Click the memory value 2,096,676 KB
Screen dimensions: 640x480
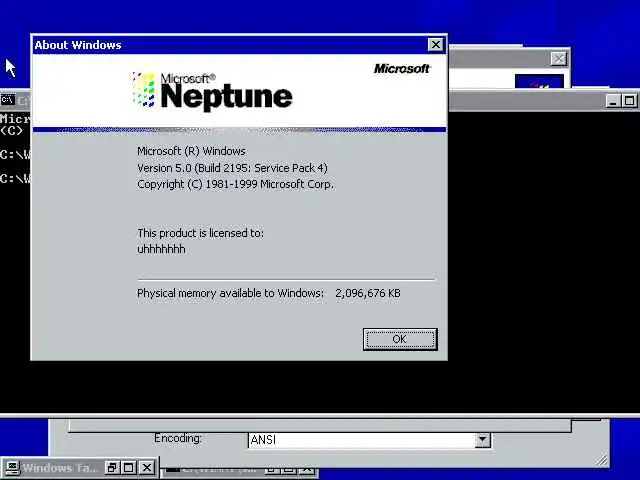click(368, 293)
